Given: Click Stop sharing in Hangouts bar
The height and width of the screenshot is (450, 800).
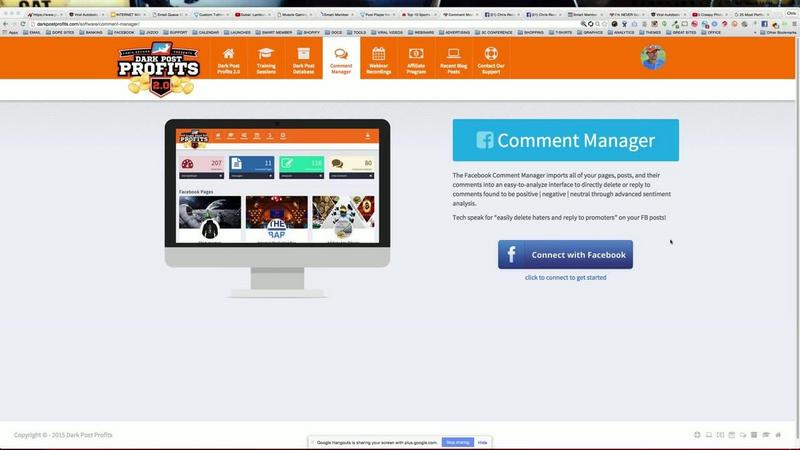Looking at the screenshot, I should 458,442.
